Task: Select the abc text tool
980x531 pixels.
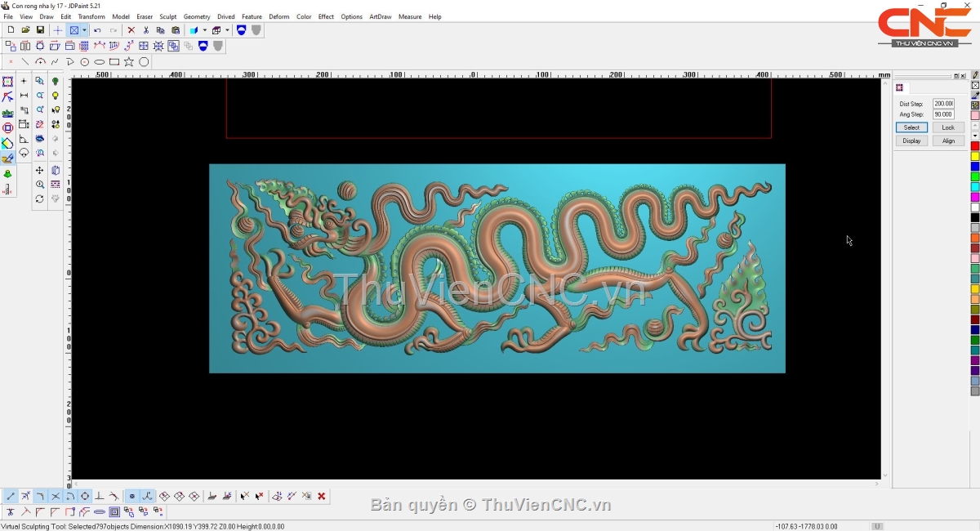Action: [7, 113]
